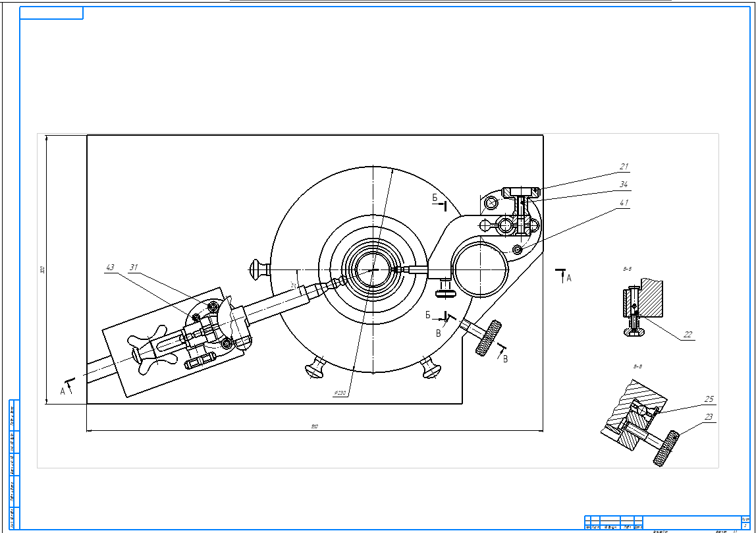Click section arrow A at the lower left
This screenshot has height=533, width=756.
64,390
